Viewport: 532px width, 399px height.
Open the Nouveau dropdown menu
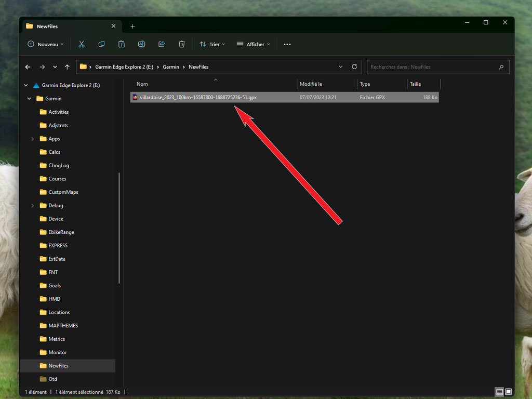click(x=46, y=44)
